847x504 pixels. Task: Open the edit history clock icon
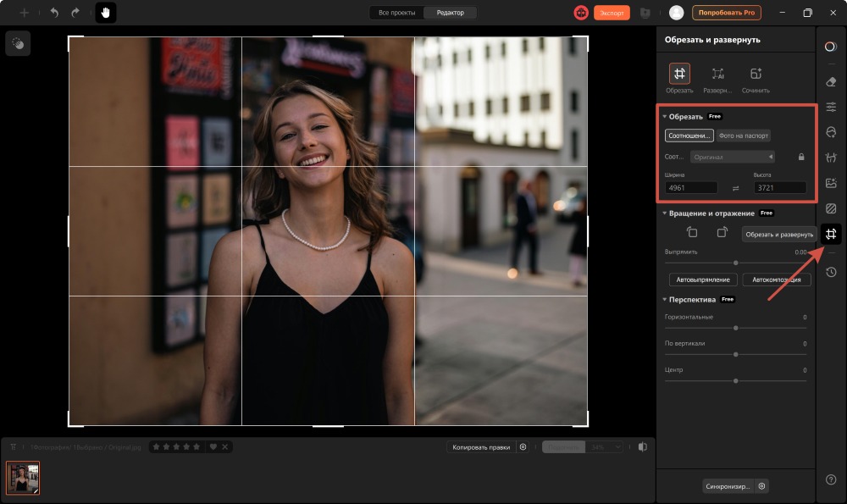click(831, 272)
